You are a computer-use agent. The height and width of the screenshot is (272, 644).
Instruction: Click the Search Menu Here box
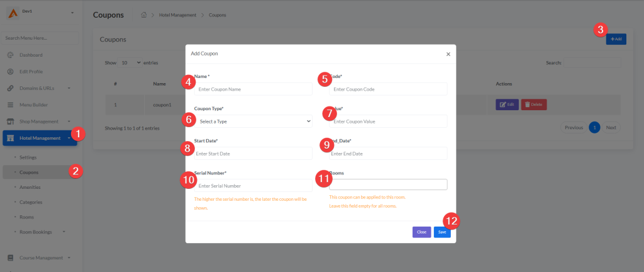[40, 38]
